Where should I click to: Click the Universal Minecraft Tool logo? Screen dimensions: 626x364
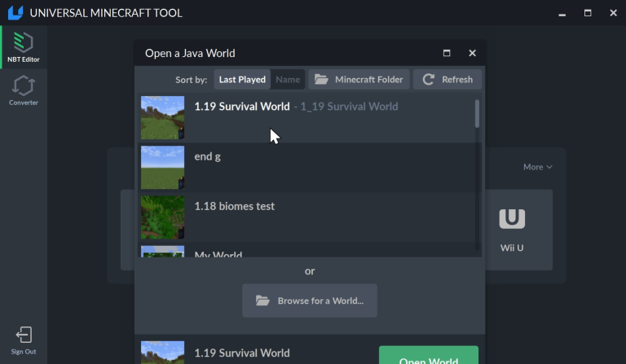[x=15, y=13]
